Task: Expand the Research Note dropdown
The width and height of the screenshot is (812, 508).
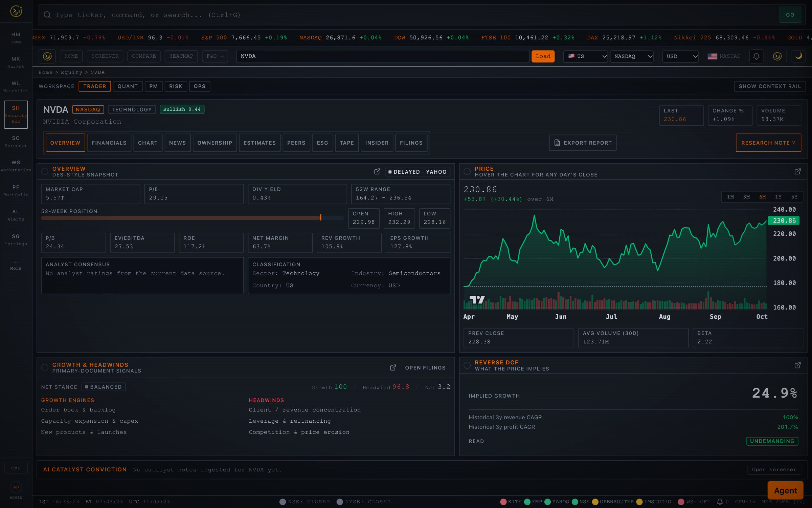Action: (768, 143)
